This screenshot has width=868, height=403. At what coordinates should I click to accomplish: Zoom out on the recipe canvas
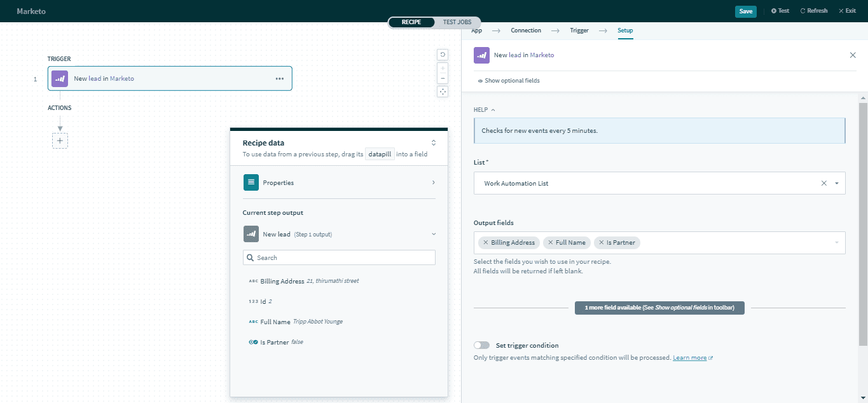click(x=443, y=79)
